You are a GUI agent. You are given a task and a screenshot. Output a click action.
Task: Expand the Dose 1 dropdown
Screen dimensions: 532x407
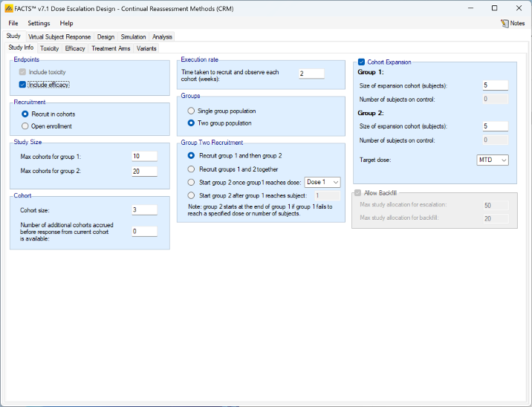tap(322, 182)
